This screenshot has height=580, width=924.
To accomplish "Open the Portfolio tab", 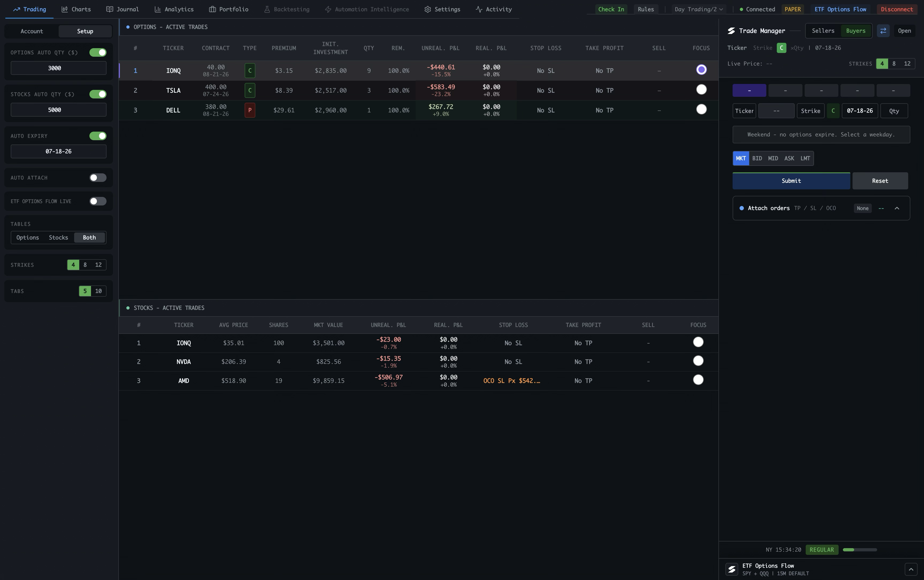I will point(228,9).
